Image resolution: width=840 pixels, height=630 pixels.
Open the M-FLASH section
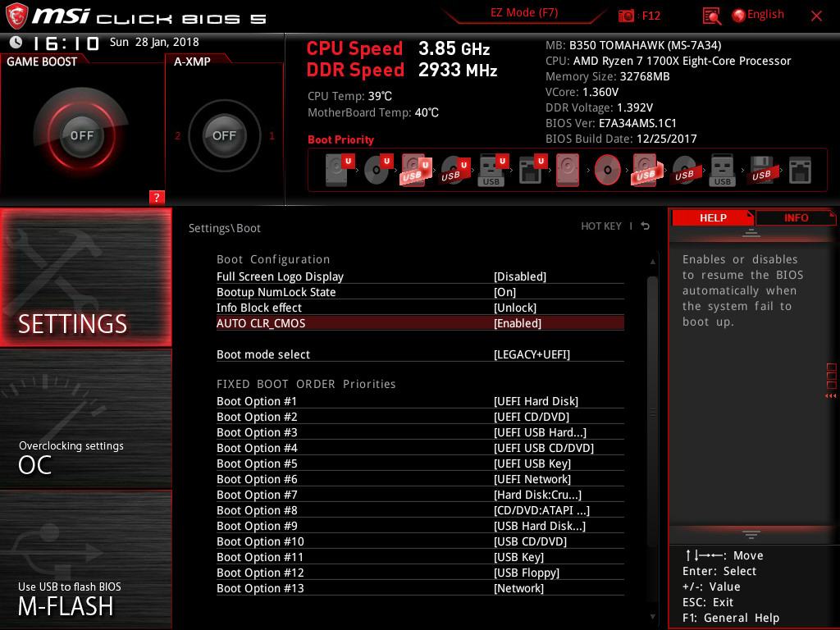85,559
